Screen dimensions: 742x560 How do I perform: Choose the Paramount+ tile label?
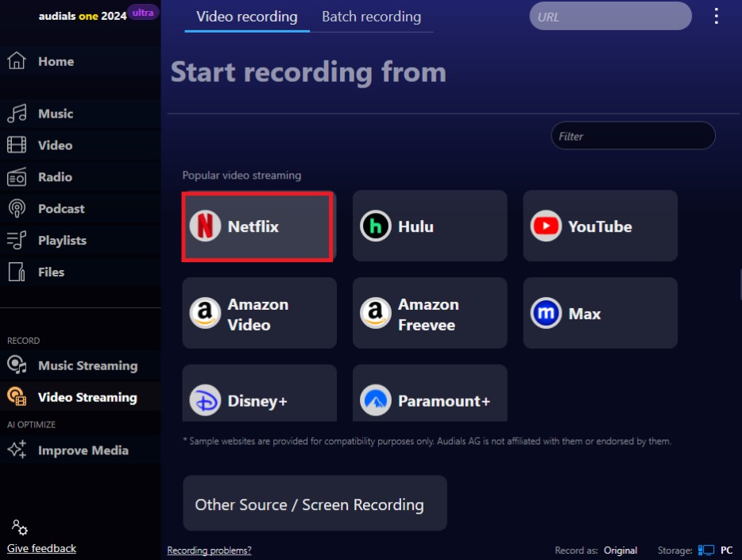pos(444,401)
